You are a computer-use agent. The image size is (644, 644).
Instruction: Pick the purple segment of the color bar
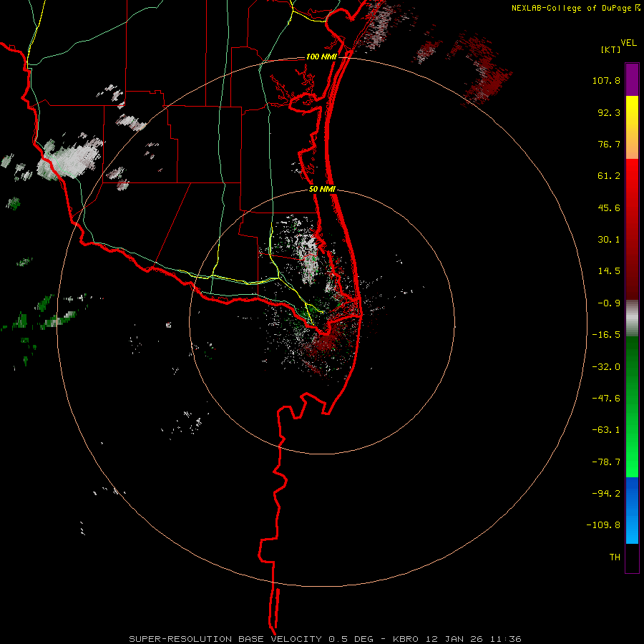(x=632, y=79)
